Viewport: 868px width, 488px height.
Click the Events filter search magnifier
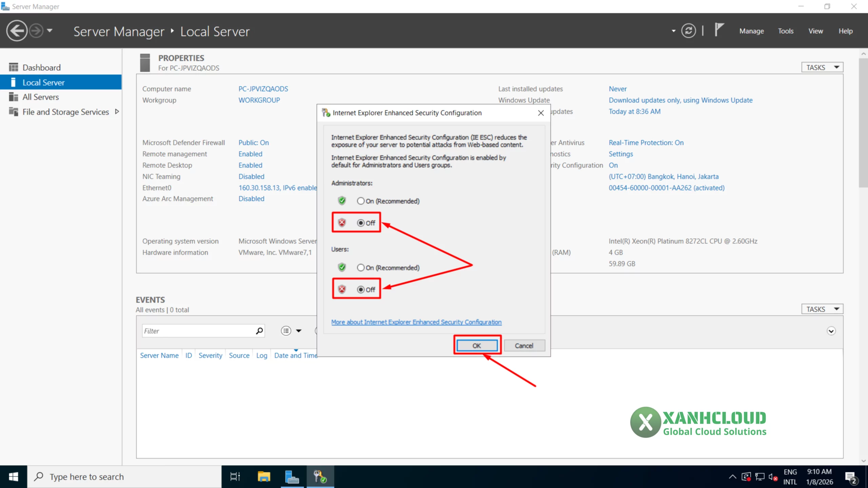tap(259, 330)
